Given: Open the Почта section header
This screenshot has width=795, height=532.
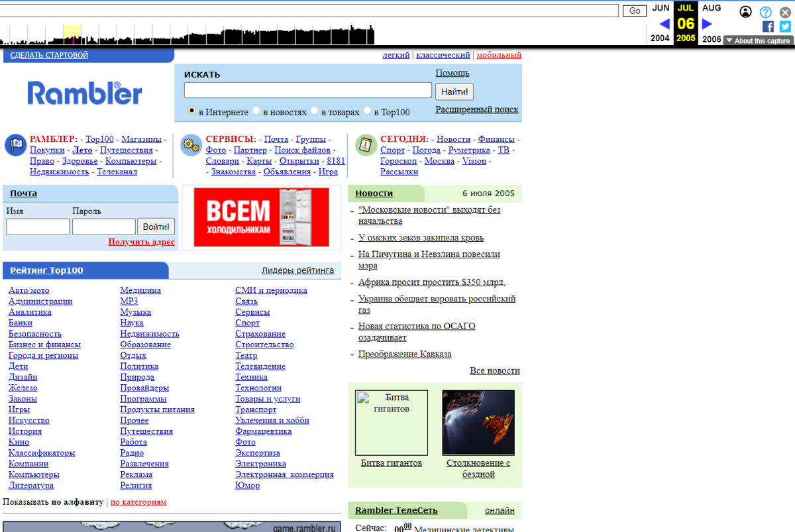Looking at the screenshot, I should (23, 193).
